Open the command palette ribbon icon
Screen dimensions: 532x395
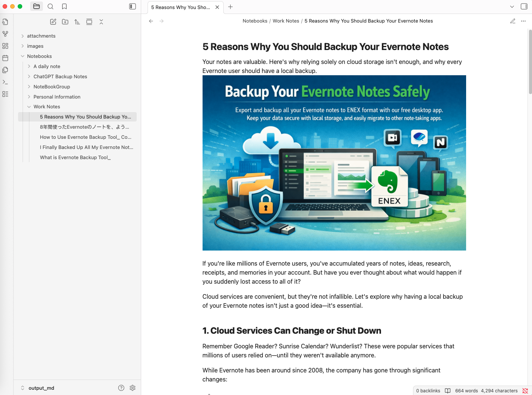(x=5, y=82)
